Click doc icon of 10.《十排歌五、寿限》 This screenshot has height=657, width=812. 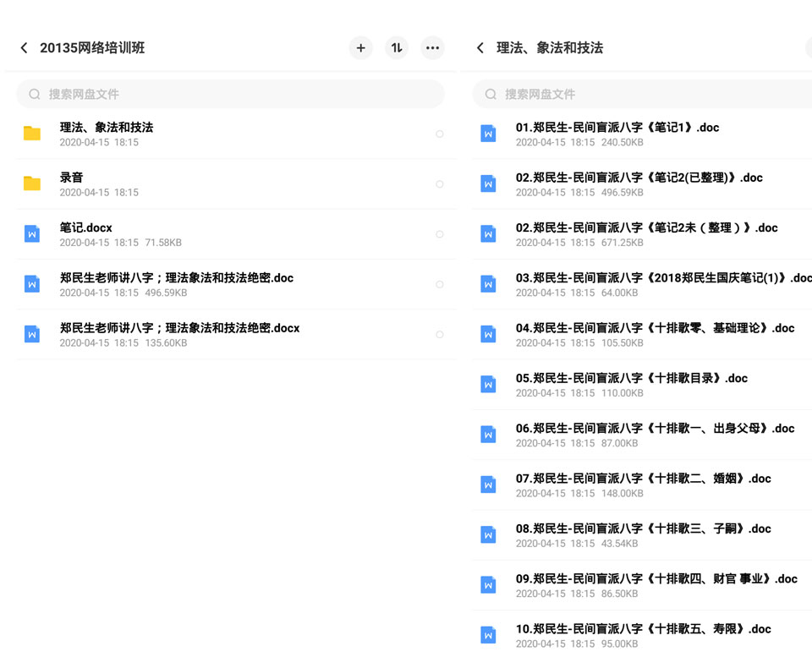coord(488,636)
